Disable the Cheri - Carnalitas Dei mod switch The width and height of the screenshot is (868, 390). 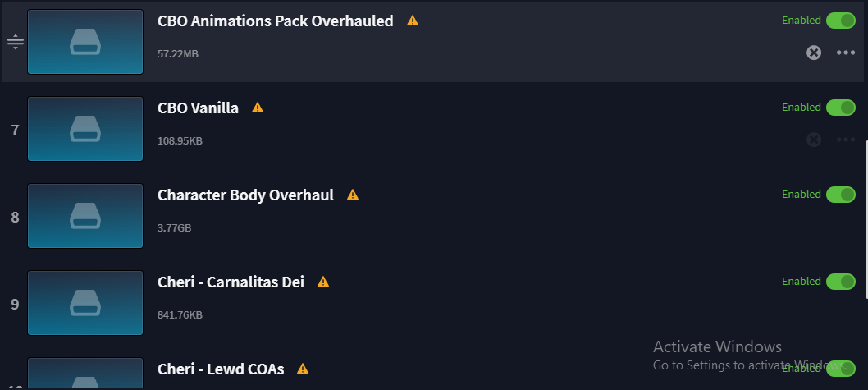coord(841,282)
